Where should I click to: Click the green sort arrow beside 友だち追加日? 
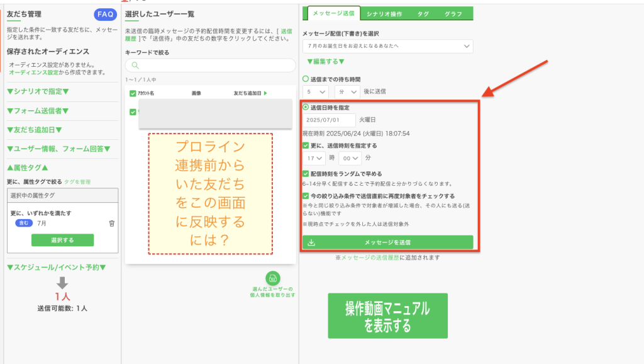(x=265, y=93)
